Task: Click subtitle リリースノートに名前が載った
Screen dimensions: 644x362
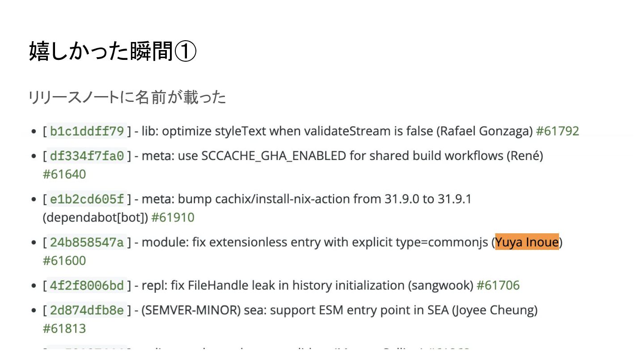Action: click(x=127, y=97)
